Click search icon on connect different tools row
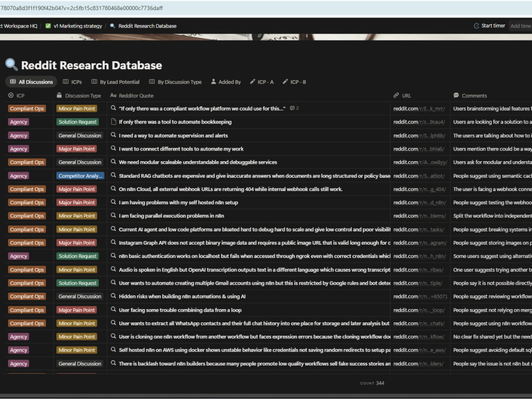The width and height of the screenshot is (532, 399). (113, 148)
